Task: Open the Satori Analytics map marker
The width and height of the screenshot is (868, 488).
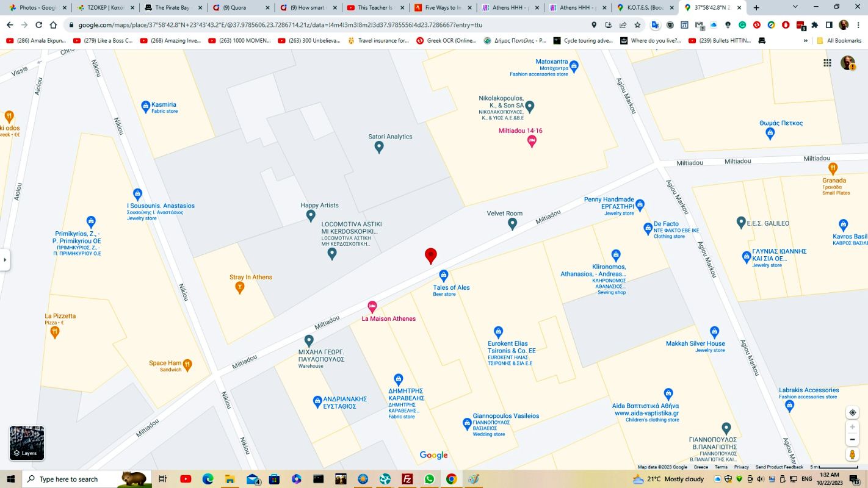Action: (379, 147)
